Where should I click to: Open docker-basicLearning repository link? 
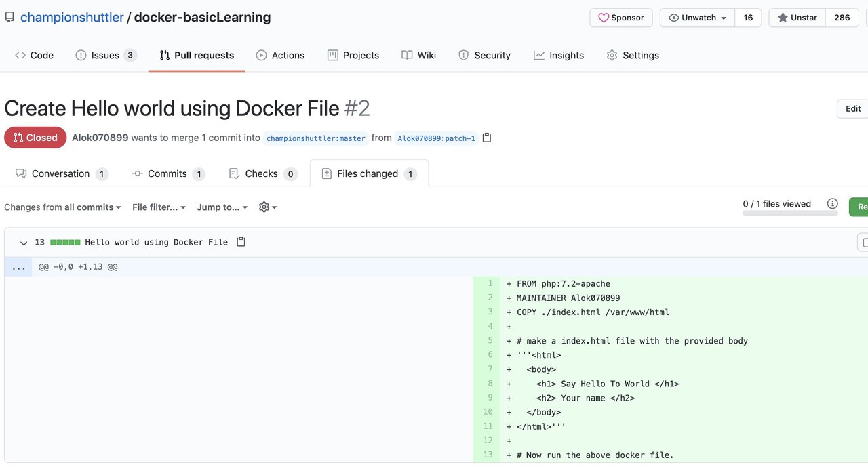point(202,18)
